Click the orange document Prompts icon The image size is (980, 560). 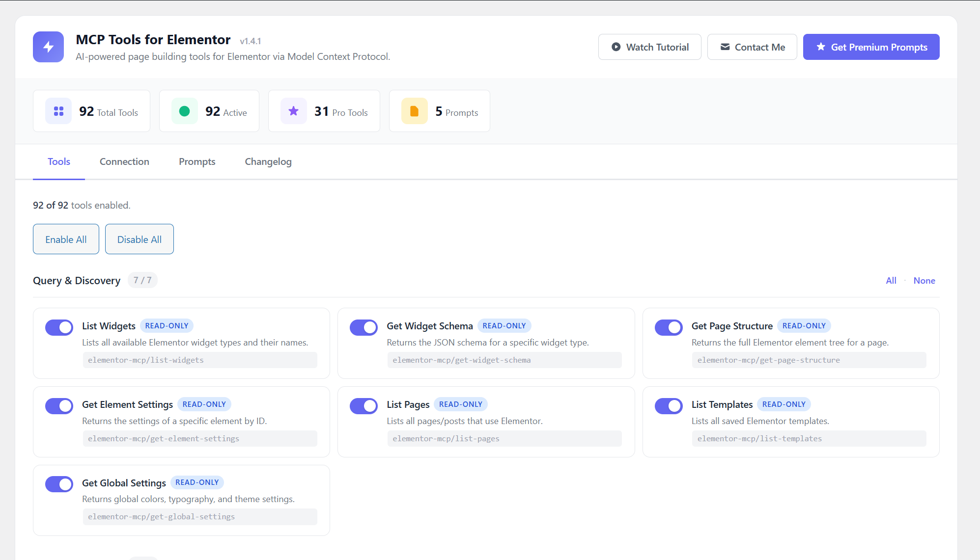click(x=415, y=111)
